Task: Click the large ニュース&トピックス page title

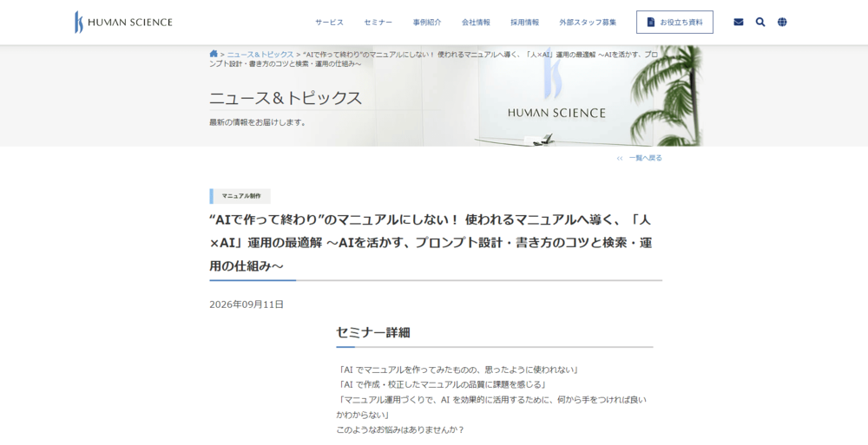Action: [286, 98]
